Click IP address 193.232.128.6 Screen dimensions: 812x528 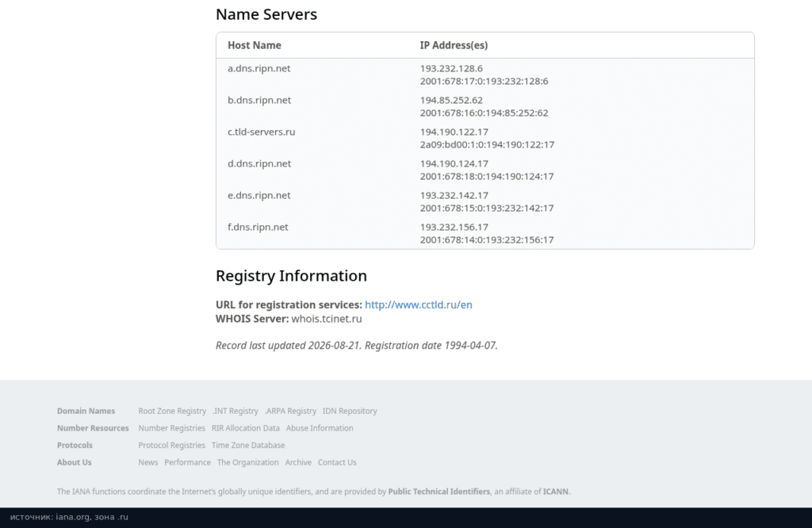tap(451, 68)
